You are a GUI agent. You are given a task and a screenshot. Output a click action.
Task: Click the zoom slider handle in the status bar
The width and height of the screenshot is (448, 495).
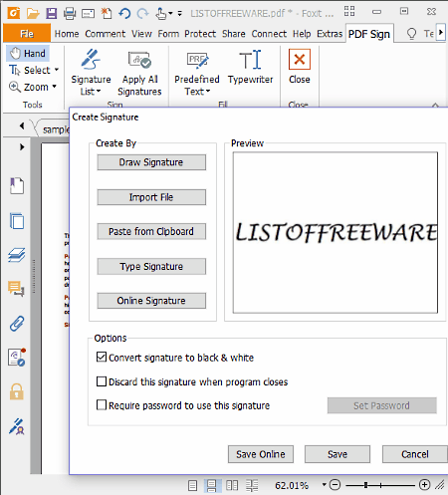point(365,485)
